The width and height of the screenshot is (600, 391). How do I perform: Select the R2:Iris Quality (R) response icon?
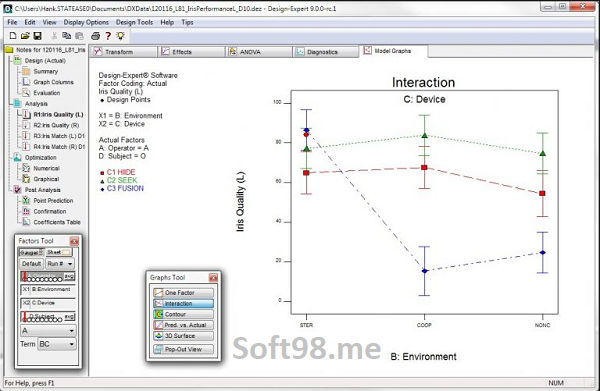(26, 125)
